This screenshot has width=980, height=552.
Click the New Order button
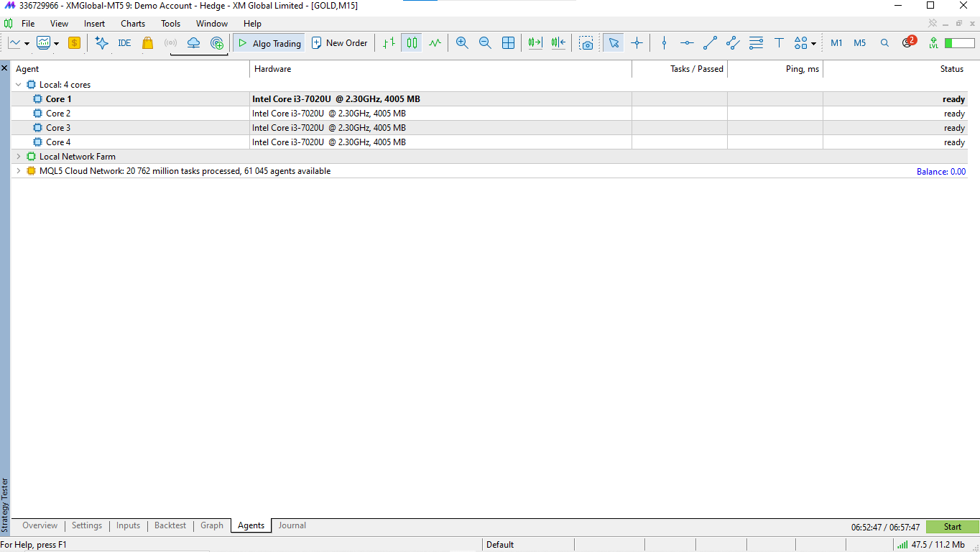pos(339,43)
